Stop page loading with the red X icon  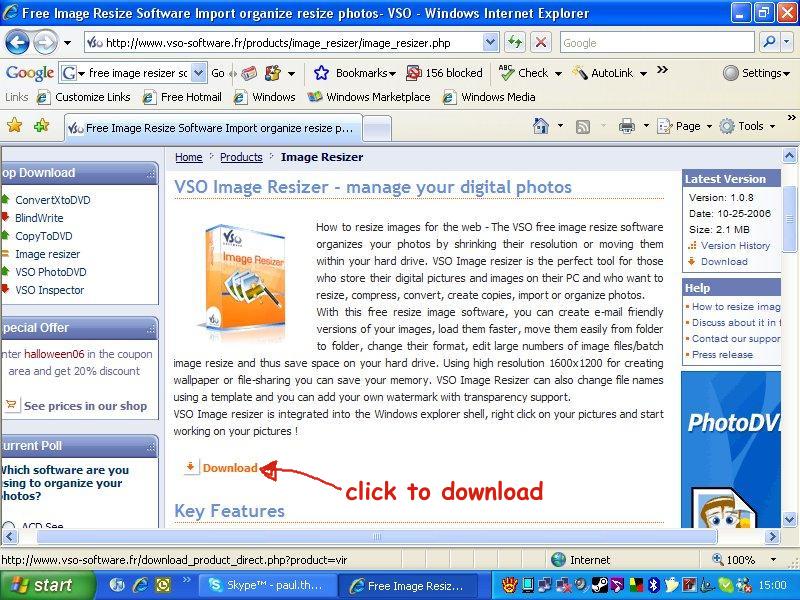[x=541, y=43]
